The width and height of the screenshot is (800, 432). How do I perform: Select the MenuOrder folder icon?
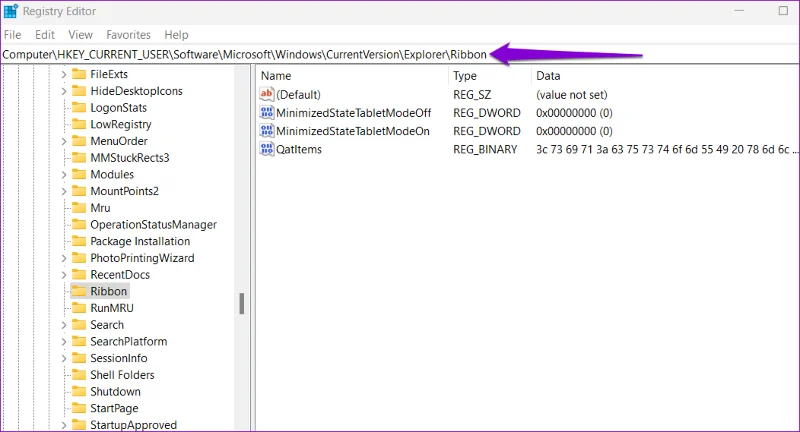(79, 141)
